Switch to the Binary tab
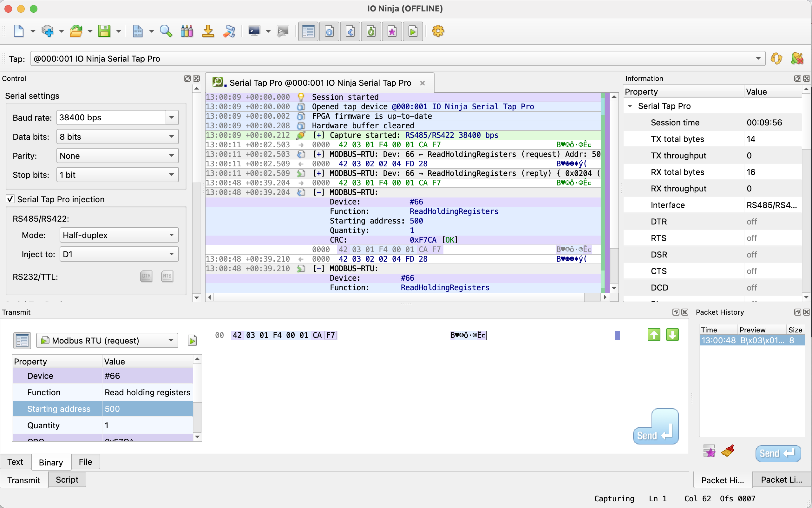 pos(51,462)
